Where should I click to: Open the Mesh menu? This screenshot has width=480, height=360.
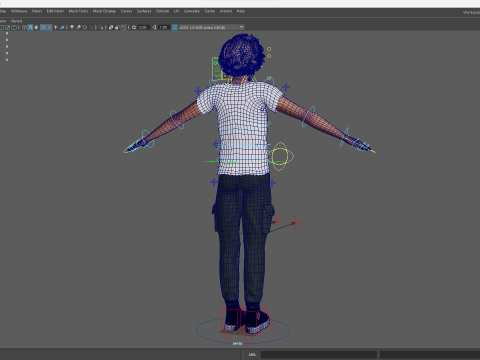click(x=37, y=11)
